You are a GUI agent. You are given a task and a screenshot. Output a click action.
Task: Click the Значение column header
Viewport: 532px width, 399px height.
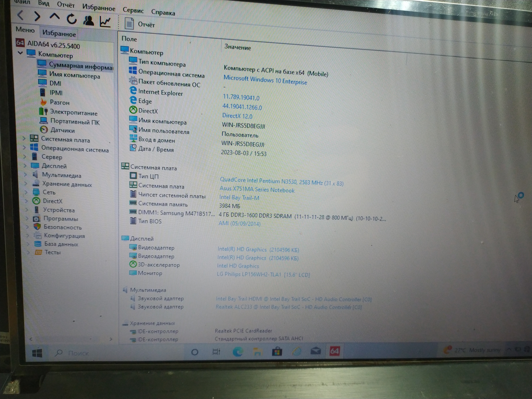(238, 47)
